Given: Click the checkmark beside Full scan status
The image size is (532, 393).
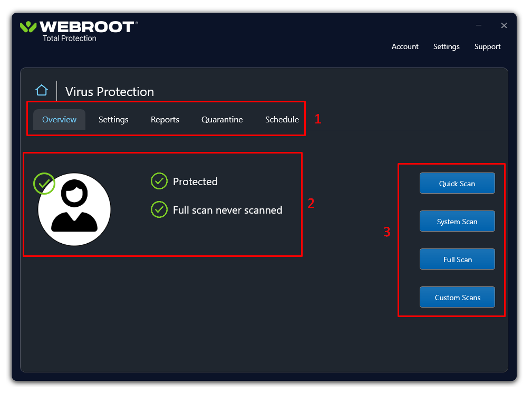Looking at the screenshot, I should pos(159,210).
